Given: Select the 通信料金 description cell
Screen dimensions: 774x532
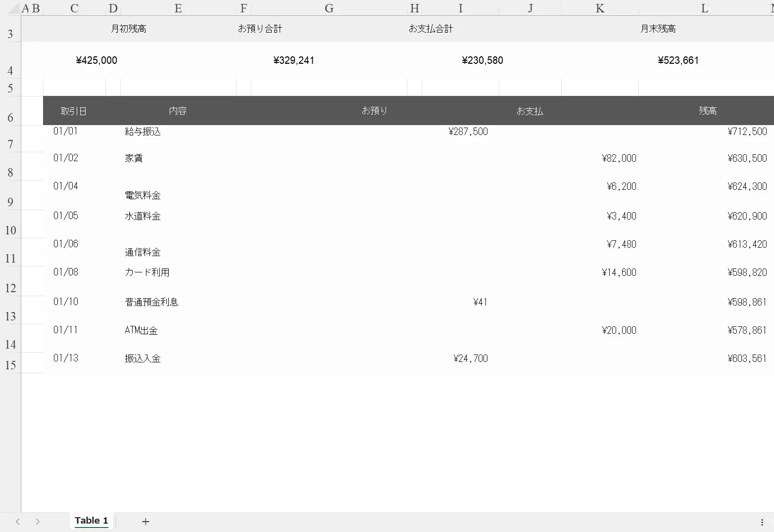Looking at the screenshot, I should [143, 252].
